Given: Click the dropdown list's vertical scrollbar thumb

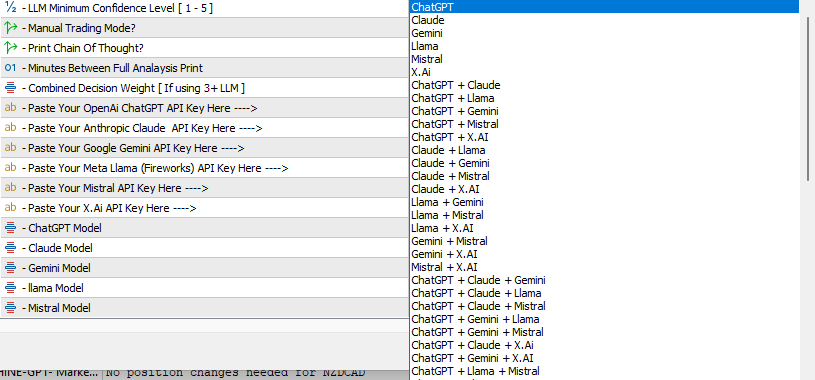Looking at the screenshot, I should pyautogui.click(x=809, y=99).
